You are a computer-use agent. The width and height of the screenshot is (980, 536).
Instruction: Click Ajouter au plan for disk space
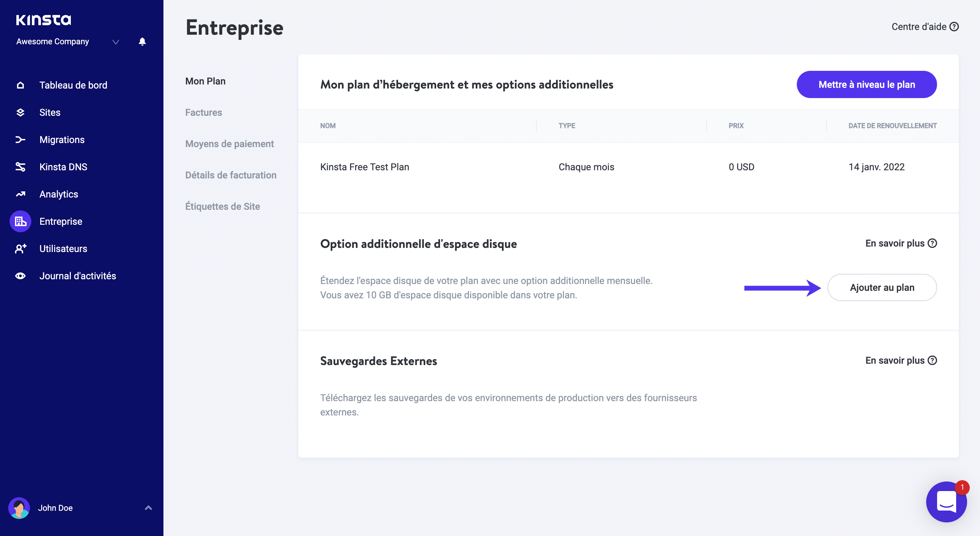coord(882,287)
